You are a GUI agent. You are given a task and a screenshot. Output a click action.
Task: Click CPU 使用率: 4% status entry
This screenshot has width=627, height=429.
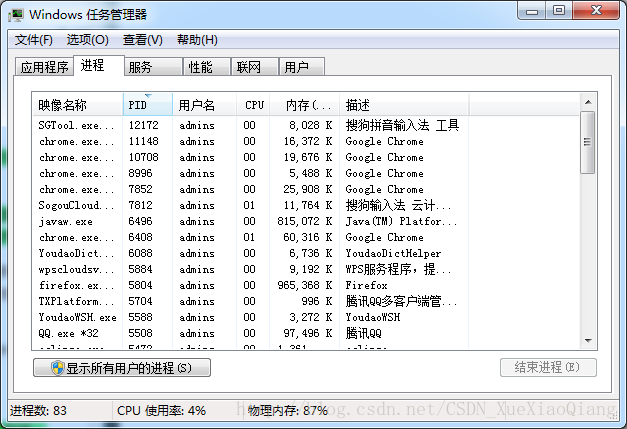tap(161, 411)
